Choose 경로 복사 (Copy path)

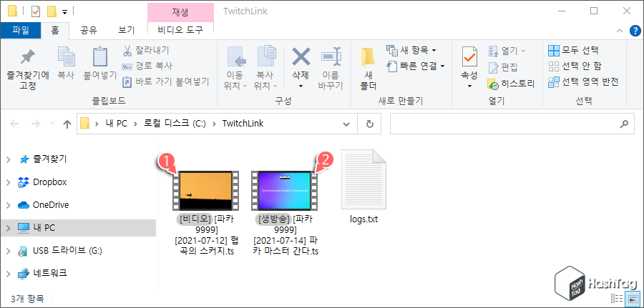tap(147, 66)
